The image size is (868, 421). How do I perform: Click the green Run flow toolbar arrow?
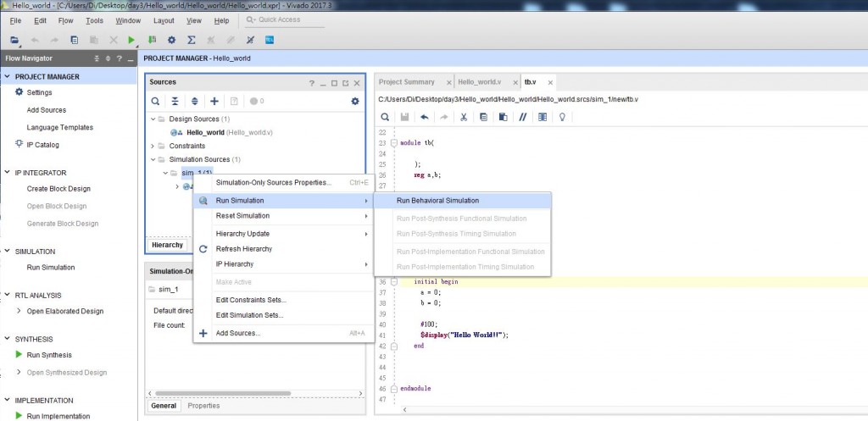tap(131, 40)
